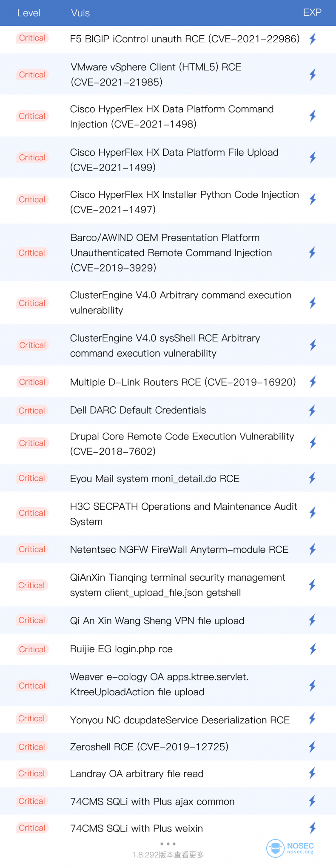The width and height of the screenshot is (336, 868).
Task: Click three-dot ellipsis to view more
Action: pos(168,844)
